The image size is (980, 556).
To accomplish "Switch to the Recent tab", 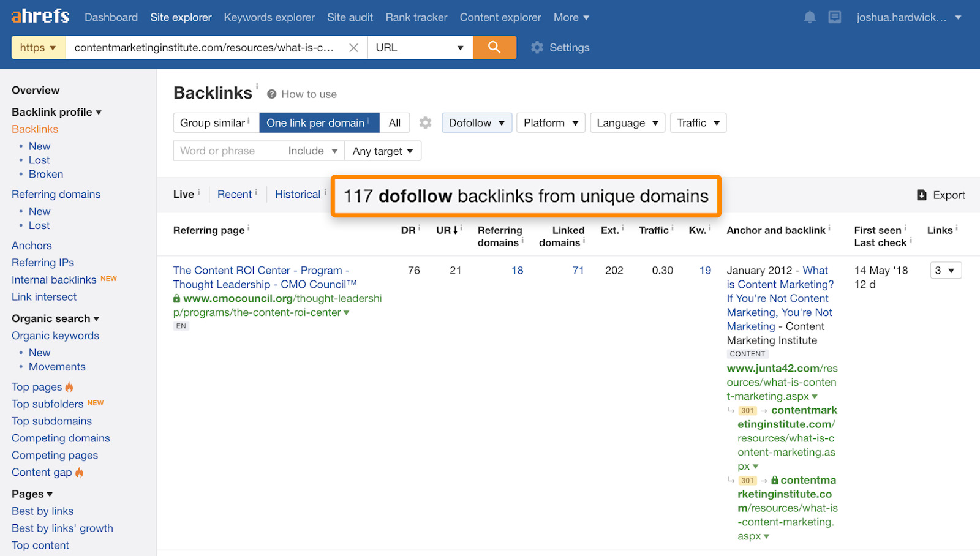I will (235, 193).
